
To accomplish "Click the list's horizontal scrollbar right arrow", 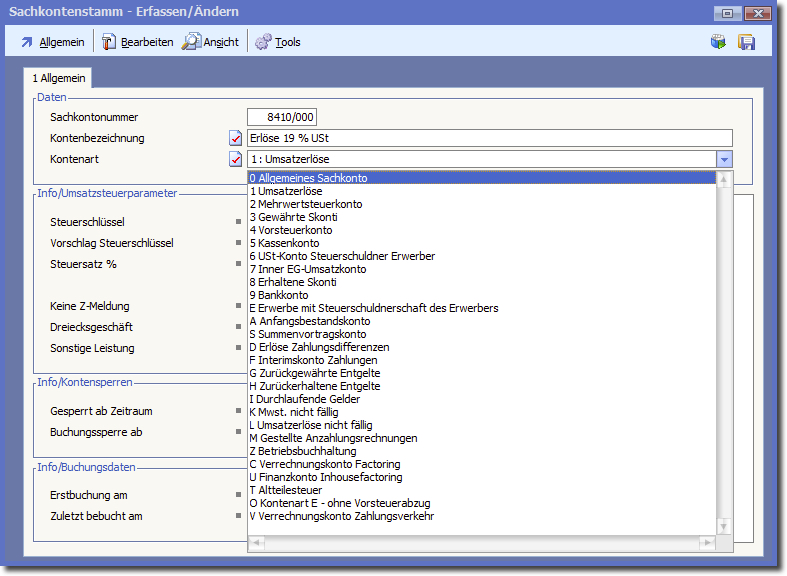I will click(710, 543).
